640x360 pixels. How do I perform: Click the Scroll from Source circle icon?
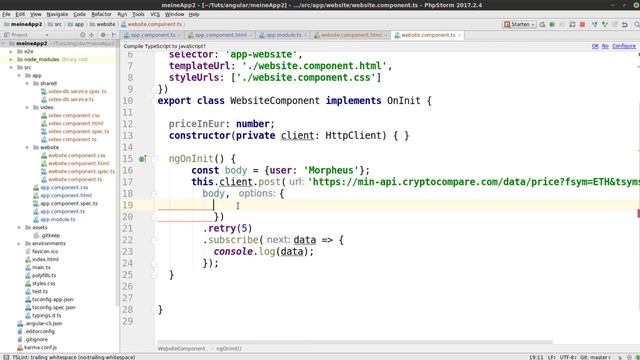point(83,35)
